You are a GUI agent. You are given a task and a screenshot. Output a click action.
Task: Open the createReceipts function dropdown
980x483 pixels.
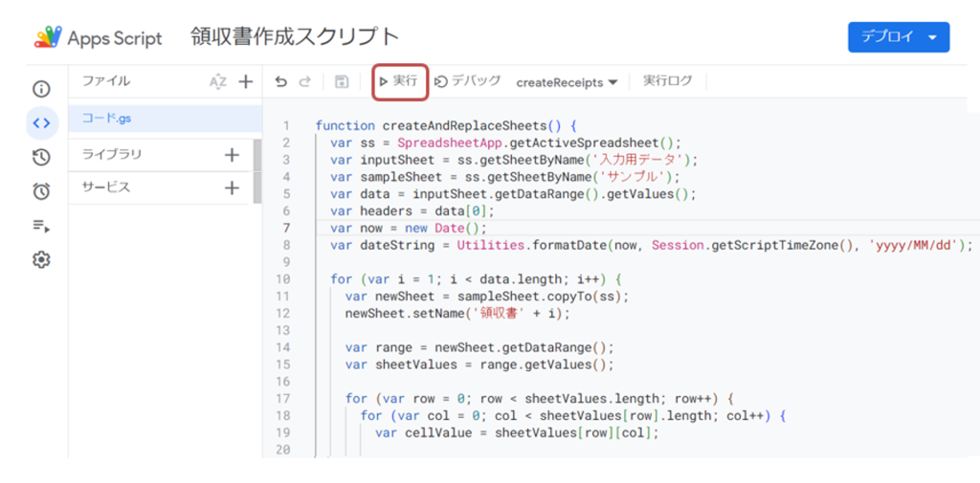tap(567, 82)
